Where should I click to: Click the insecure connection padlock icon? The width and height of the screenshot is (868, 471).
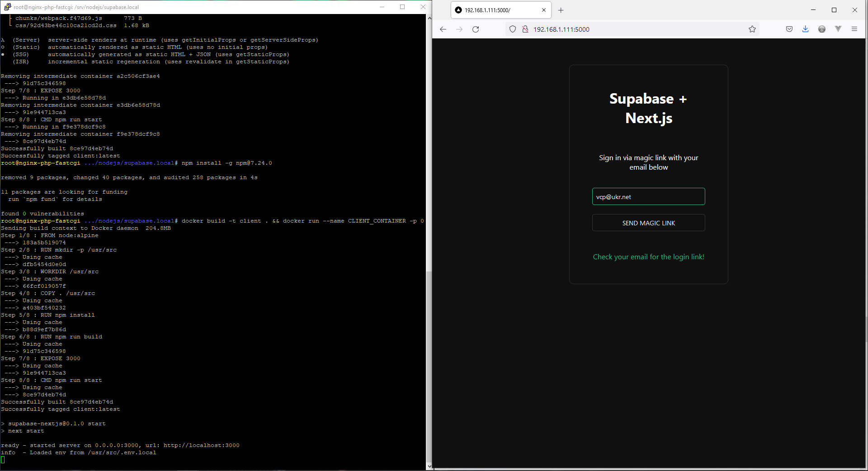tap(525, 29)
